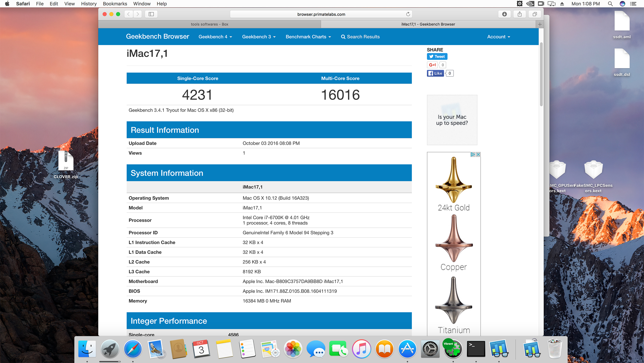This screenshot has height=363, width=644.
Task: Expand the Account dropdown menu
Action: click(x=498, y=37)
